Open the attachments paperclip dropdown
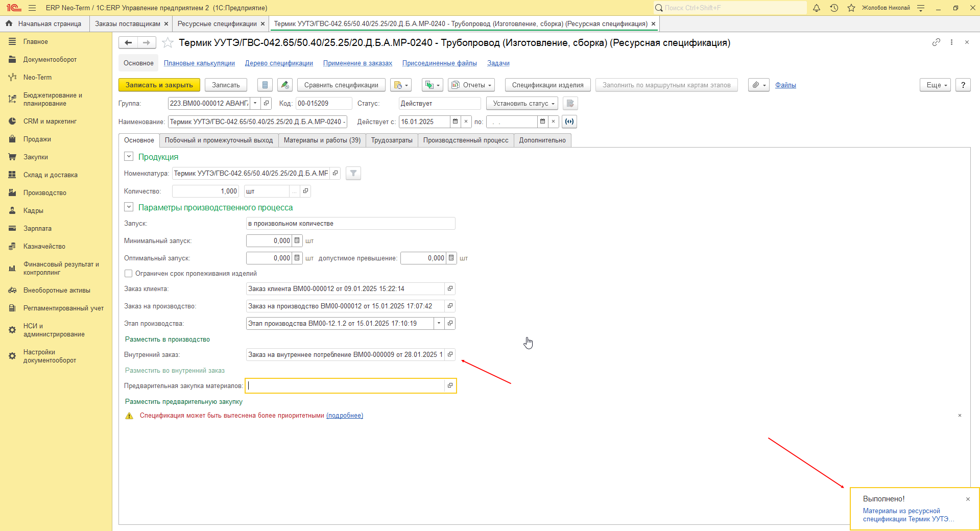The width and height of the screenshot is (980, 531). click(759, 85)
